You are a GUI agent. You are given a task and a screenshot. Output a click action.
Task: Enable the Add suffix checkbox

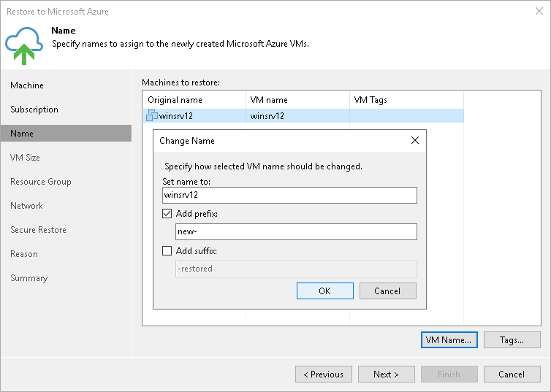(167, 251)
